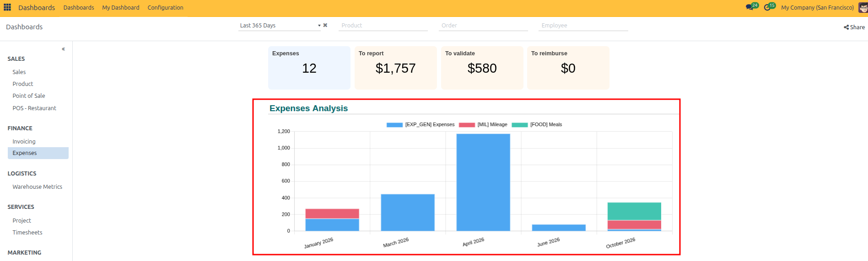Viewport: 868px width, 261px height.
Task: Collapse the sidebar with the double-chevron icon
Action: coord(63,49)
